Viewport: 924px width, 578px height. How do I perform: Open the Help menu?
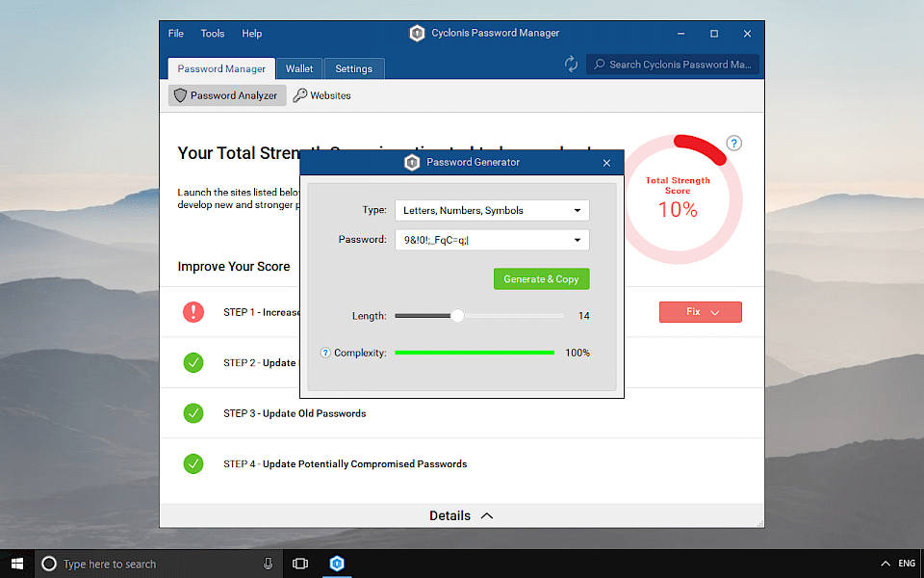coord(251,34)
